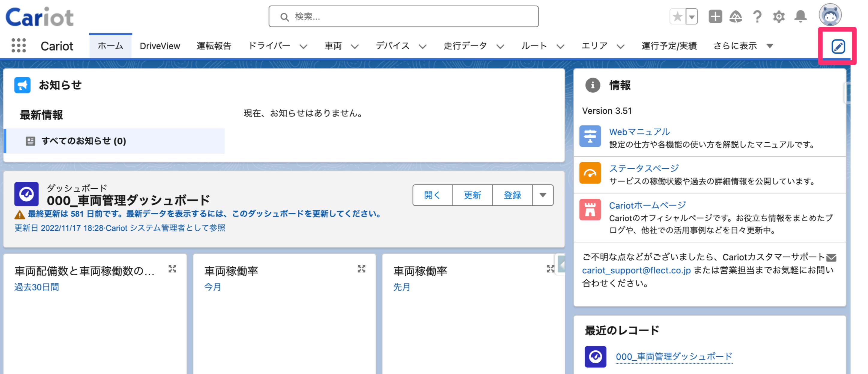Click the Cariotホームページ castle icon

click(590, 210)
